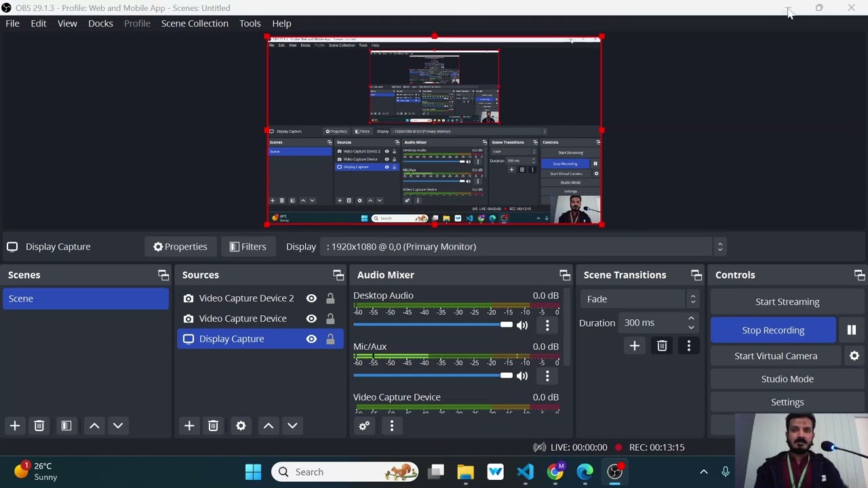Click Stop Recording button
This screenshot has height=488, width=868.
[773, 330]
